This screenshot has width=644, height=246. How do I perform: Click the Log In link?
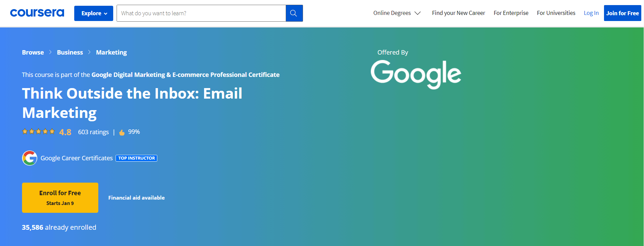pyautogui.click(x=591, y=13)
